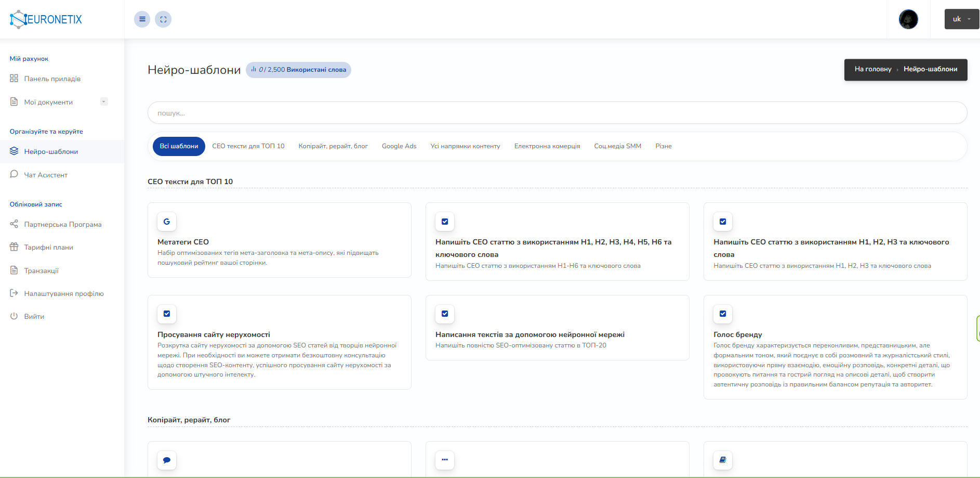This screenshot has height=478, width=980.
Task: Click the hamburger menu toggle icon
Action: point(142,19)
